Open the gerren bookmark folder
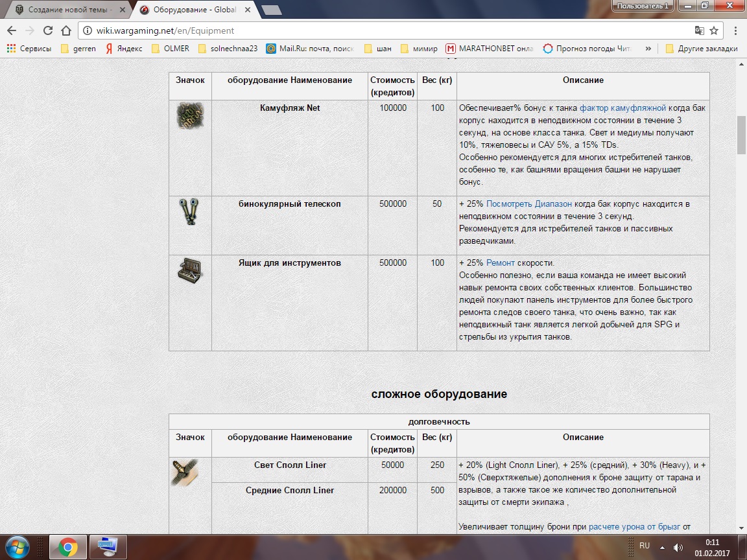The width and height of the screenshot is (747, 560). click(x=78, y=48)
